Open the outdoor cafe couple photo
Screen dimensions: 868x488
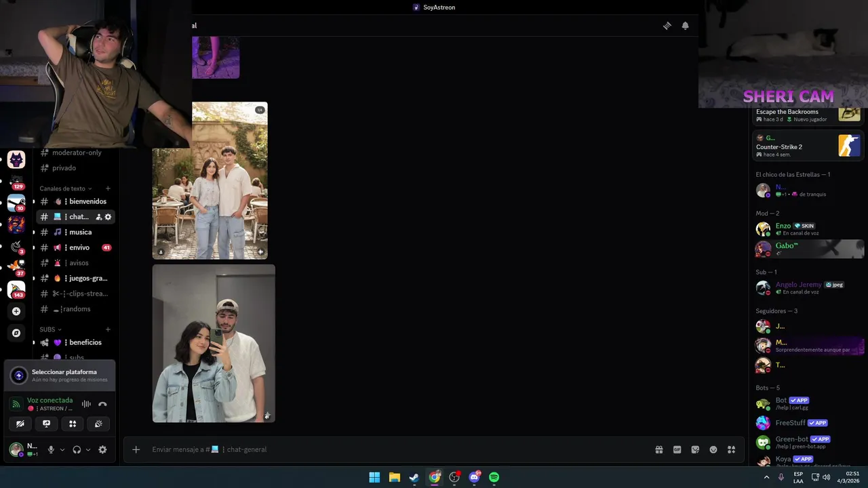pos(210,180)
